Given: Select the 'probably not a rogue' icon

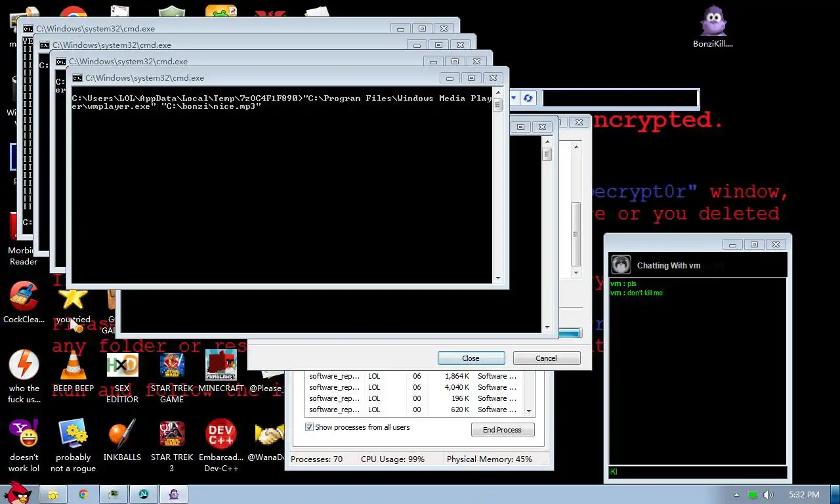Looking at the screenshot, I should [73, 446].
